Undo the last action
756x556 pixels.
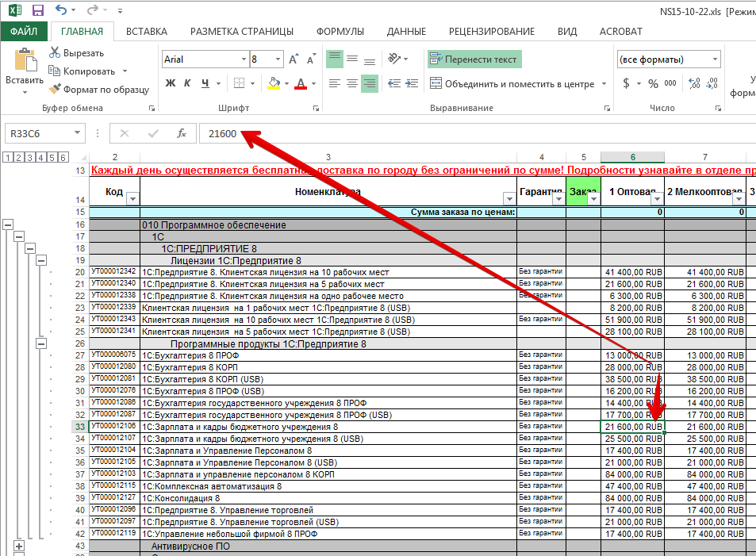(61, 10)
